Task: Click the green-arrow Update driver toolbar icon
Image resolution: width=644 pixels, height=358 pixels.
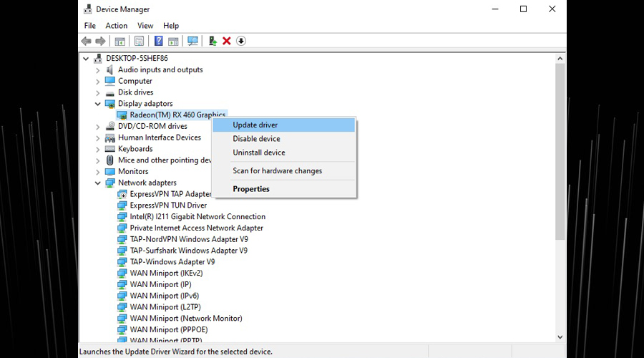Action: coord(213,41)
